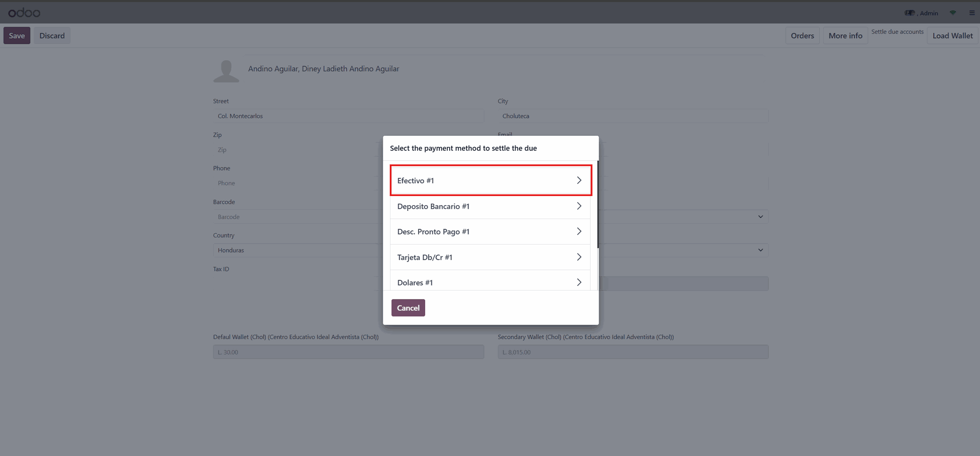
Task: Choose Efectivo #1 payment method
Action: click(x=415, y=180)
